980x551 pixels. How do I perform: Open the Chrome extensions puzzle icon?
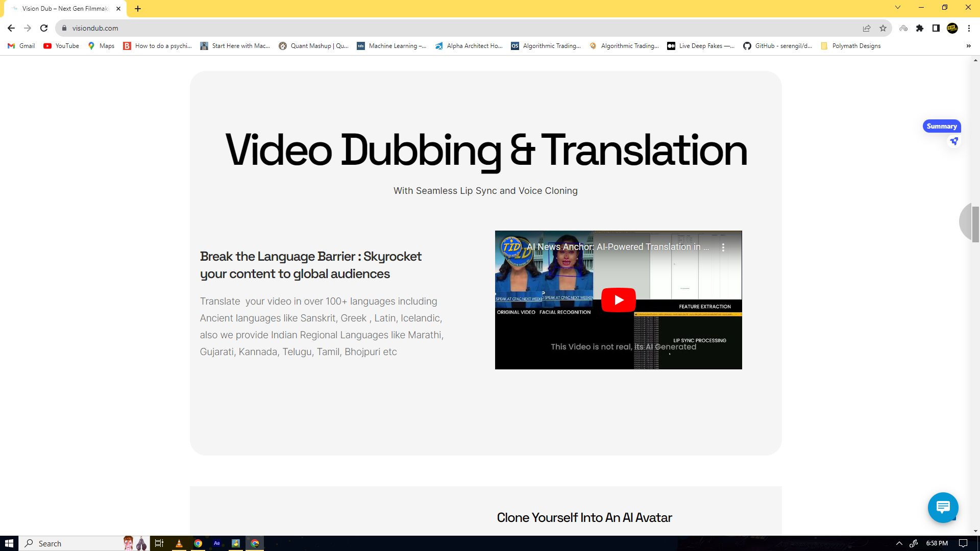click(x=920, y=28)
